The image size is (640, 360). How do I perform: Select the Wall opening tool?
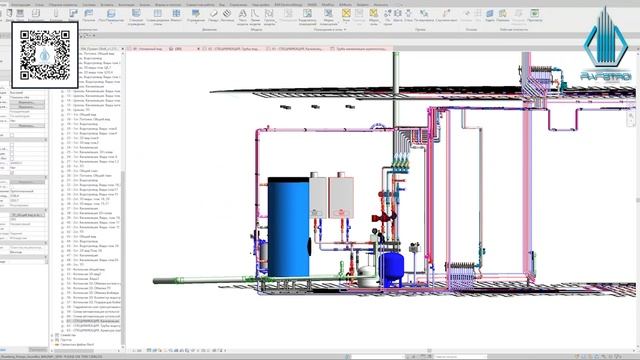pyautogui.click(x=408, y=16)
